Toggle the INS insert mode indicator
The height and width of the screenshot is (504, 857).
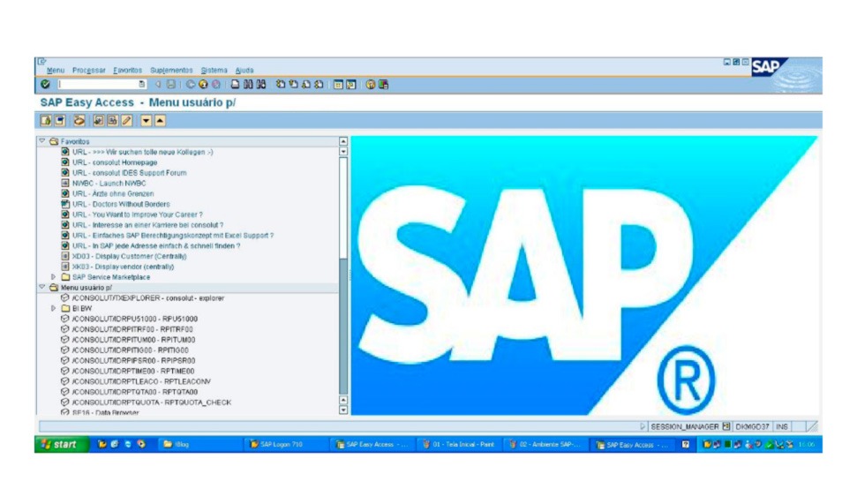pos(782,426)
